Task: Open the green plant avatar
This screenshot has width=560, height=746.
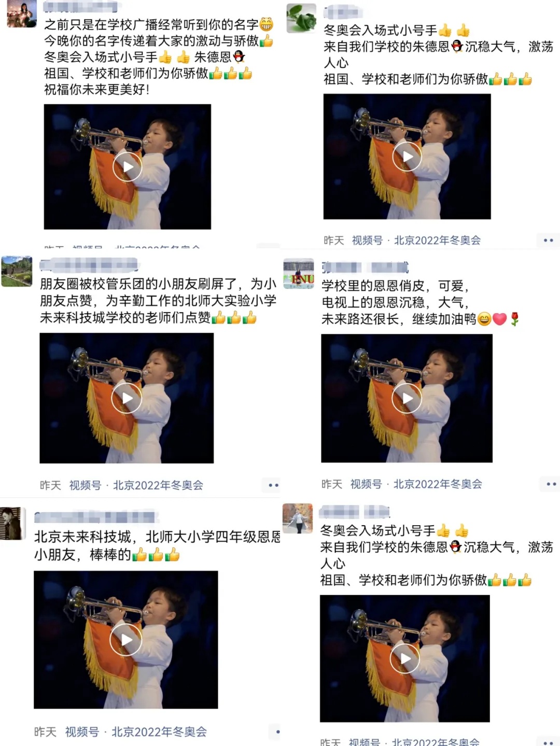Action: click(x=301, y=18)
